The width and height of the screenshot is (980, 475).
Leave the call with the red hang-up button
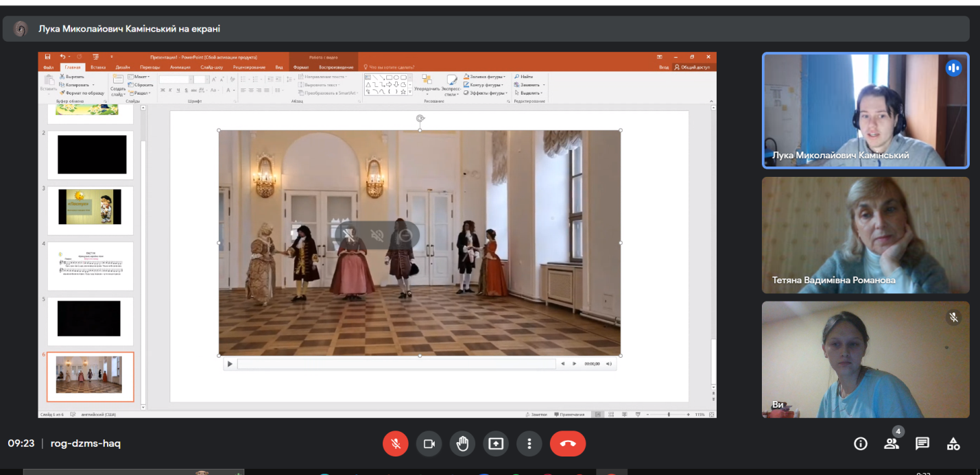pyautogui.click(x=568, y=443)
